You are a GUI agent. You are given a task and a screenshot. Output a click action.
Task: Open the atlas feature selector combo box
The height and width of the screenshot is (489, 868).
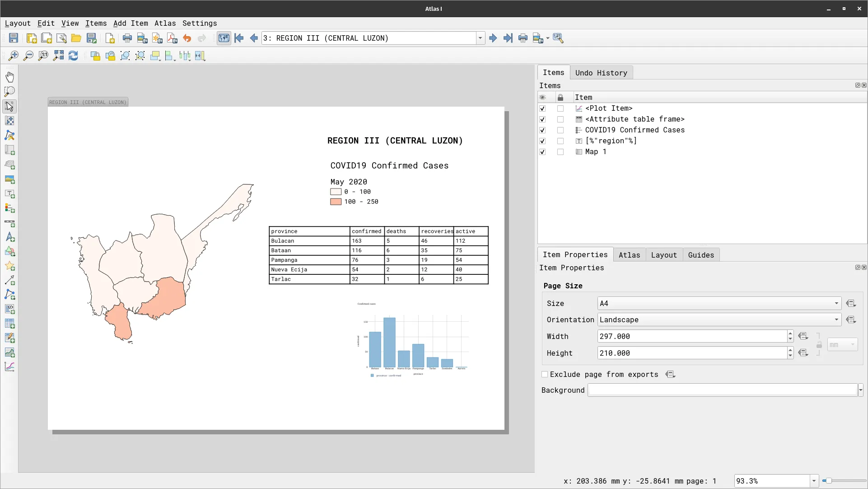point(480,38)
